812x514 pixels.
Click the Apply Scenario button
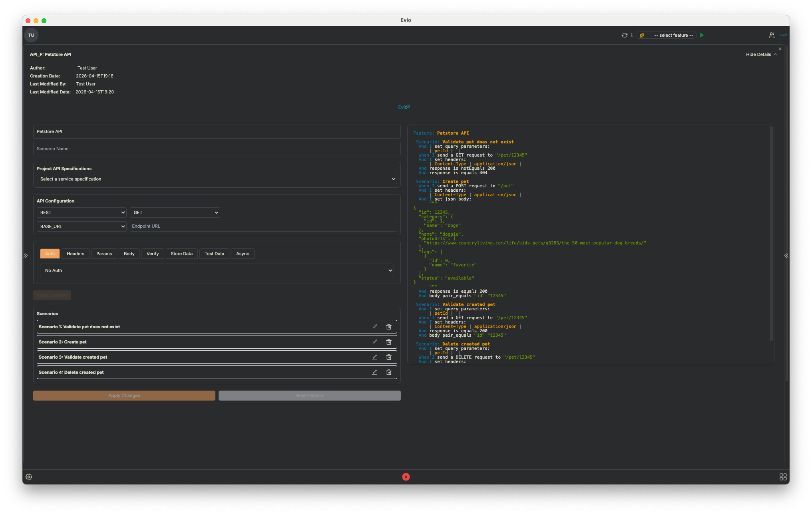click(52, 295)
